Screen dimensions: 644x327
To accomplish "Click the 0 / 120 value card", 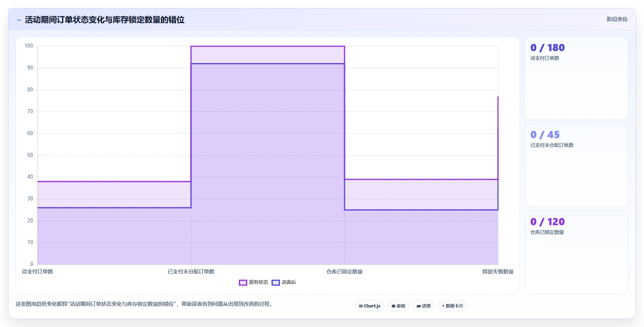I will click(x=577, y=252).
